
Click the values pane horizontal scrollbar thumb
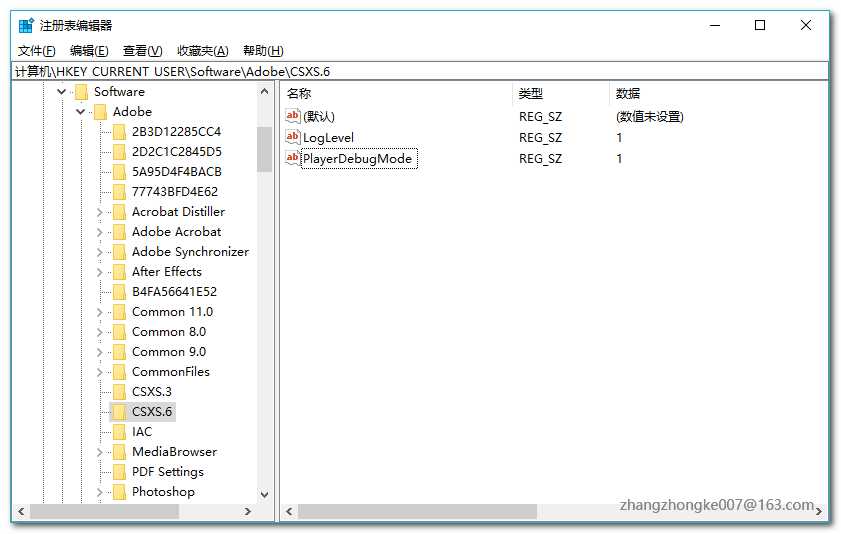(x=417, y=511)
